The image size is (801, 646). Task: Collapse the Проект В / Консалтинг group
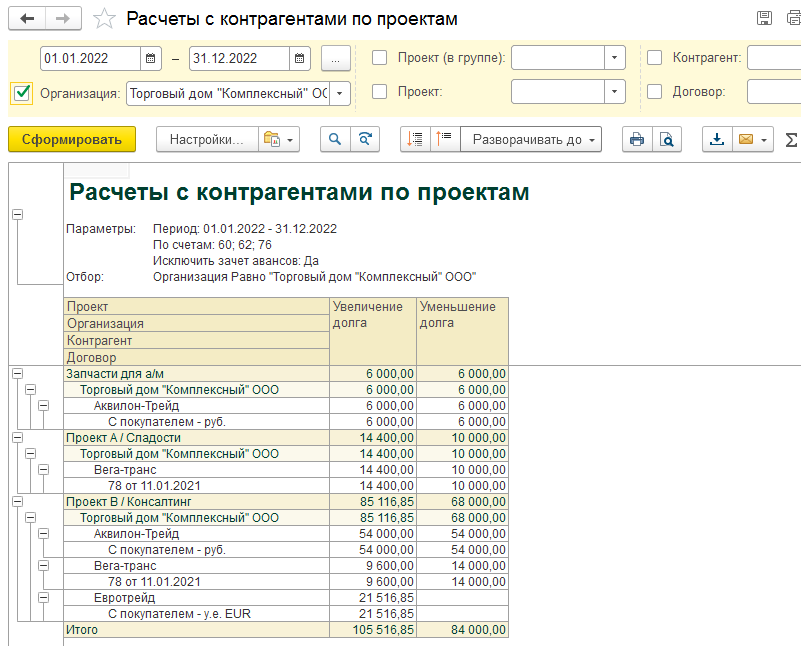tap(17, 501)
